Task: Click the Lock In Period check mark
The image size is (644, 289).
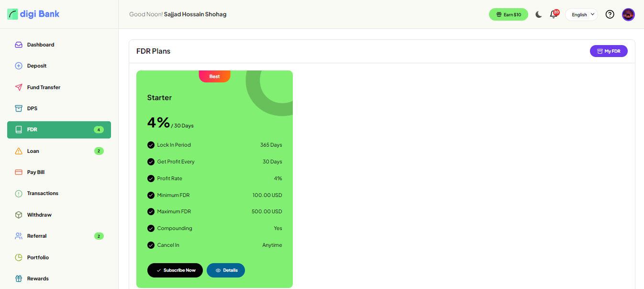Action: pyautogui.click(x=151, y=145)
